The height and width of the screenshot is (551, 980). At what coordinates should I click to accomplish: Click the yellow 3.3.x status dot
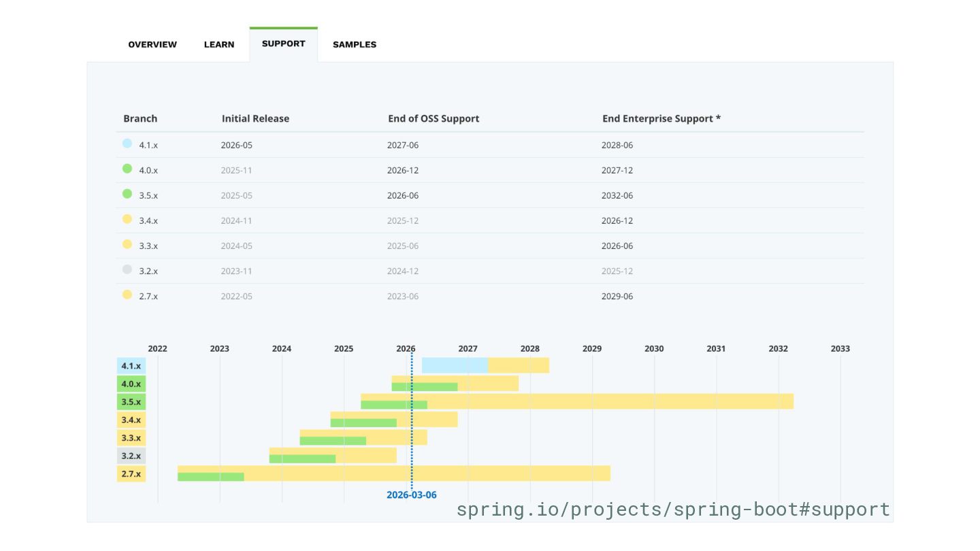click(x=127, y=245)
